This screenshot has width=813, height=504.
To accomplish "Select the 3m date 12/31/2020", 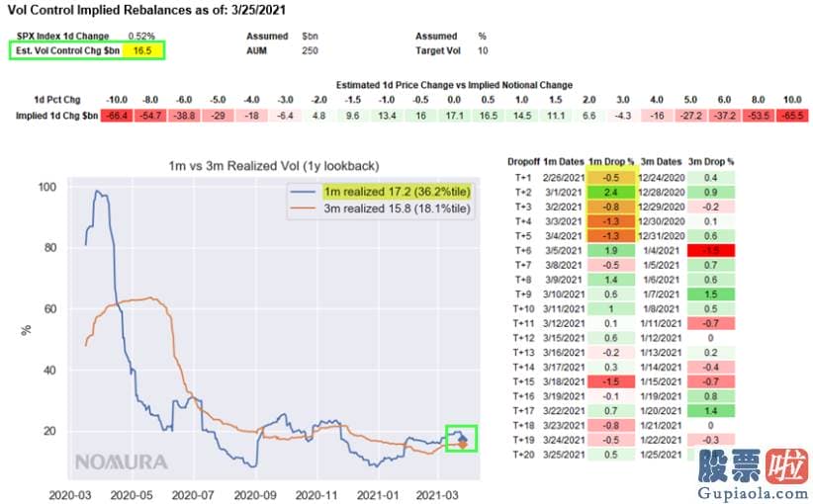I will pos(661,235).
